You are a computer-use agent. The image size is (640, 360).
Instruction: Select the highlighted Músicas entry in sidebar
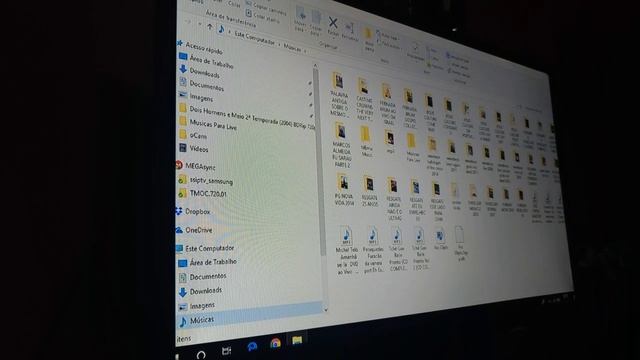[x=249, y=316]
